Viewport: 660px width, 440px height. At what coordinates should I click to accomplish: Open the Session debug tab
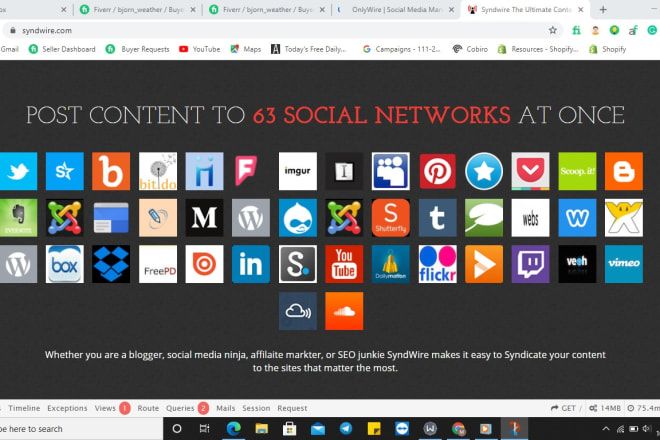256,408
